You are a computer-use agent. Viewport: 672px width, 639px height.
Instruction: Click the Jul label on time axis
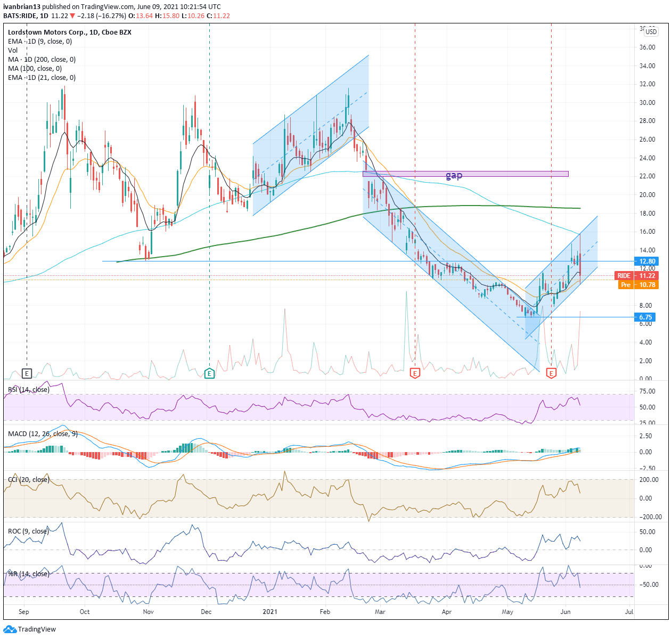coord(629,612)
